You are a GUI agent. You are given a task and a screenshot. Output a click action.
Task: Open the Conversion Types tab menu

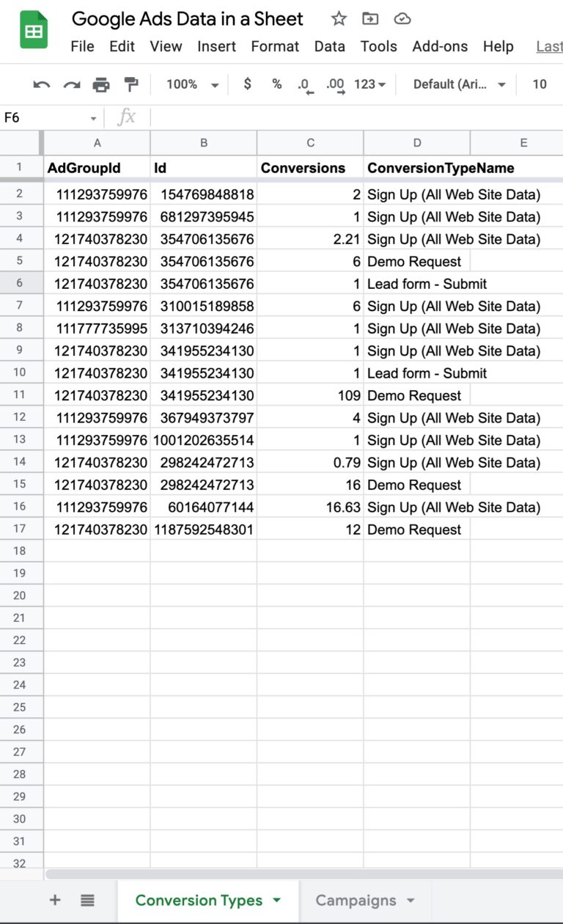point(276,900)
